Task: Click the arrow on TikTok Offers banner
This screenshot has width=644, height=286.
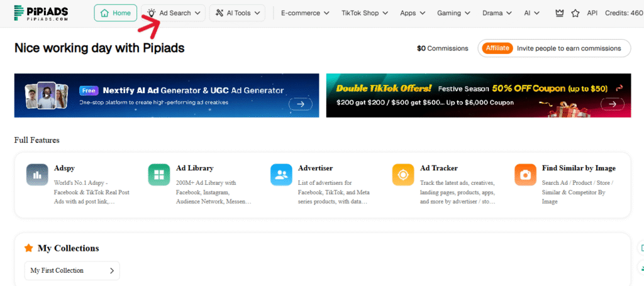Action: (x=613, y=104)
